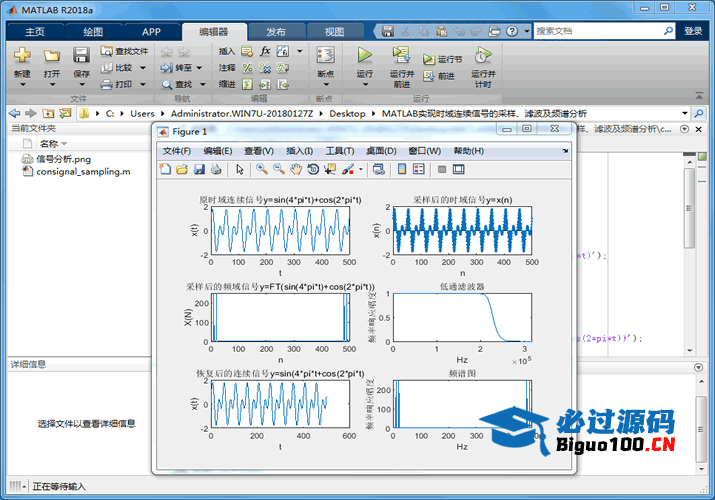Click the Go To (转至) icon
The image size is (715, 500).
point(166,68)
